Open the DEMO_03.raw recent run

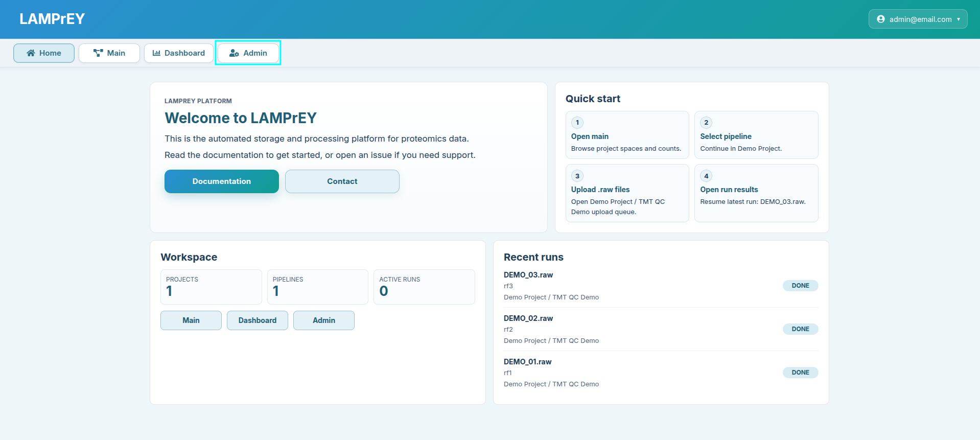point(528,275)
